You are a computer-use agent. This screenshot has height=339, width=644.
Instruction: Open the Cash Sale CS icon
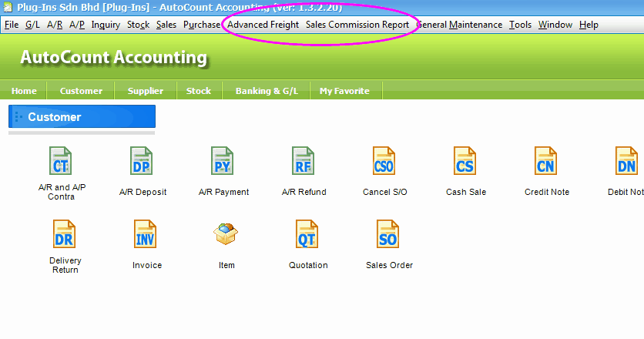(x=465, y=161)
